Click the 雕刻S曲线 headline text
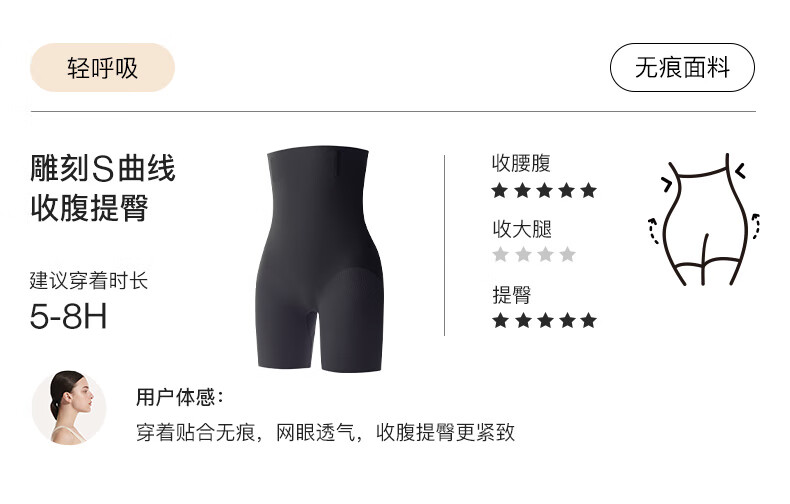This screenshot has height=504, width=790. tap(103, 168)
